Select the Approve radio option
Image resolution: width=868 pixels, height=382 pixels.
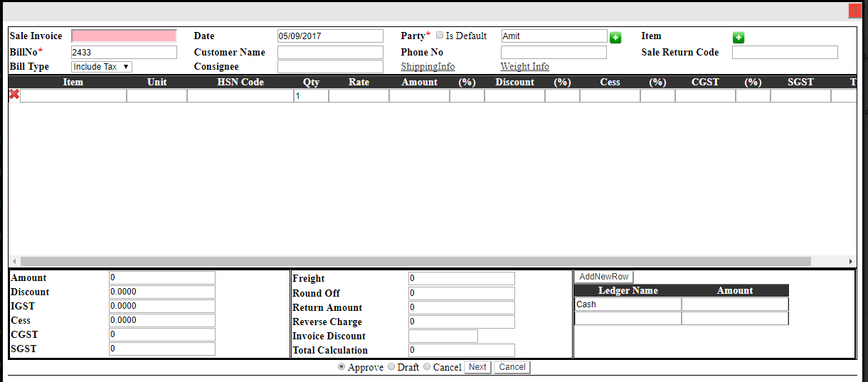(342, 367)
